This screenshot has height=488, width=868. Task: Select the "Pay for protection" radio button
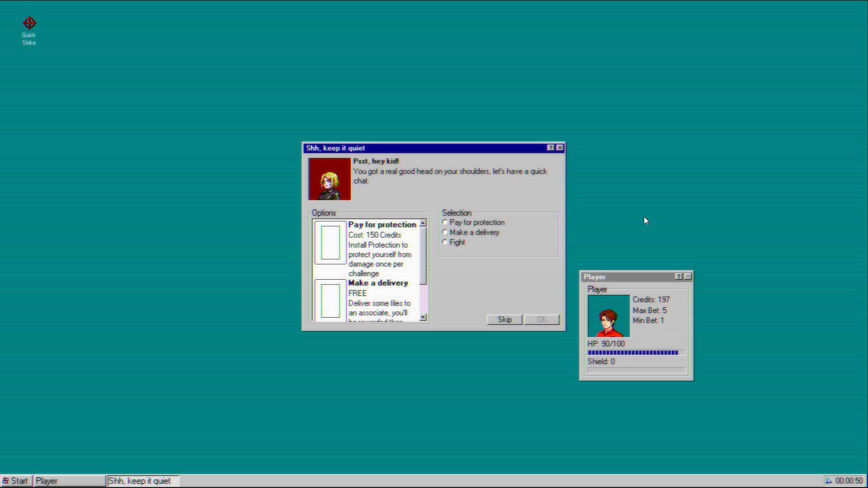445,221
